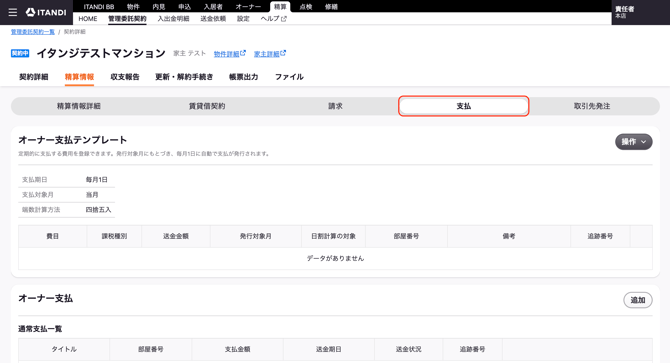The height and width of the screenshot is (363, 670).
Task: Click 当月 target month value
Action: point(92,195)
